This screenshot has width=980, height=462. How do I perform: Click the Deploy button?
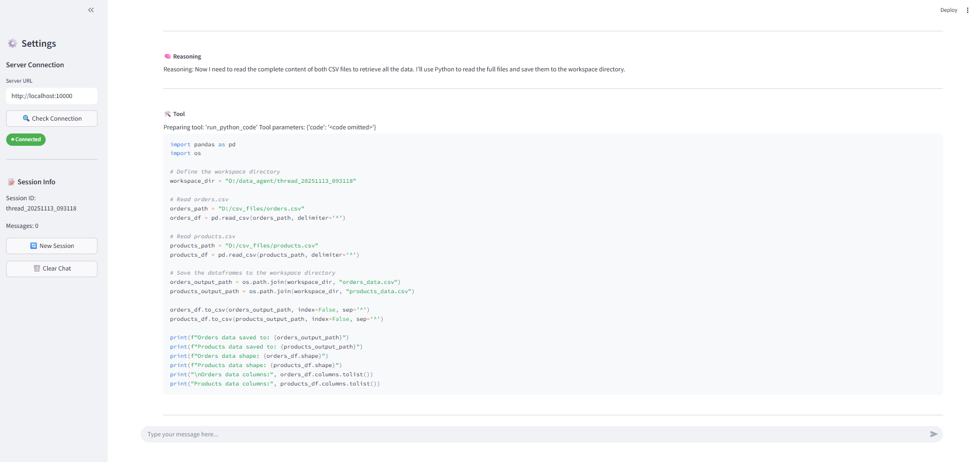949,10
